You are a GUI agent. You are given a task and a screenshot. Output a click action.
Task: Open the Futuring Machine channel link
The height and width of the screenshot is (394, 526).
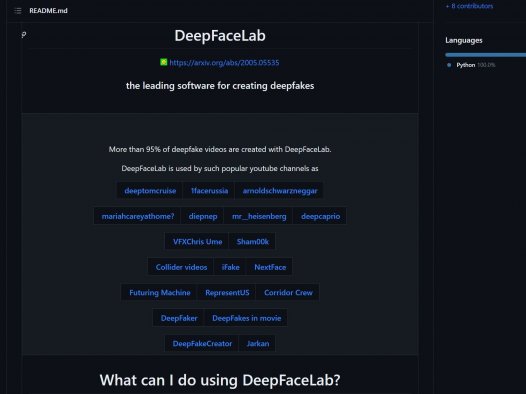160,293
